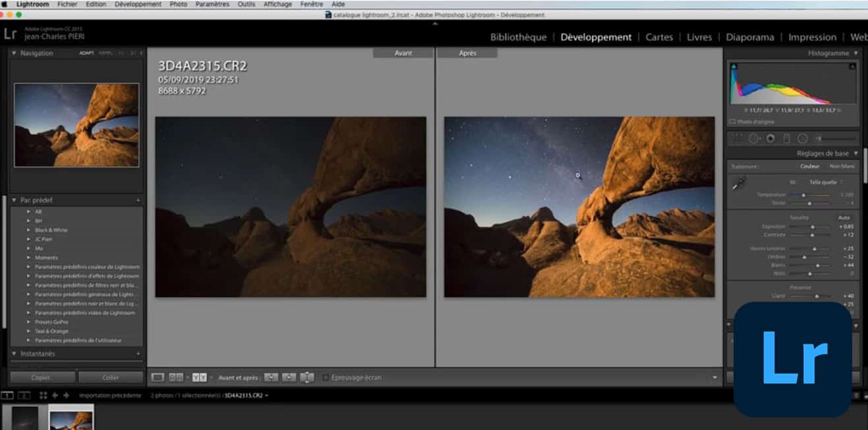Select the spot removal circle tool
The height and width of the screenshot is (430, 868).
754,138
